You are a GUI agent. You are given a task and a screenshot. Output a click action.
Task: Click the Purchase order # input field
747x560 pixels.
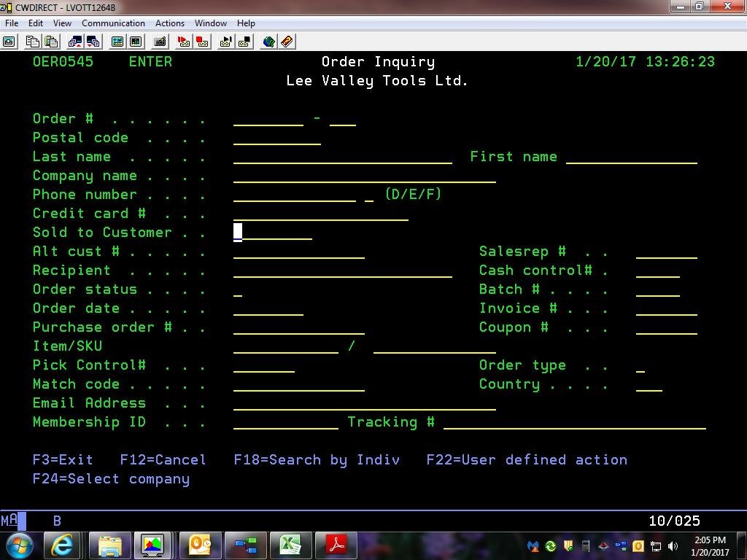298,328
